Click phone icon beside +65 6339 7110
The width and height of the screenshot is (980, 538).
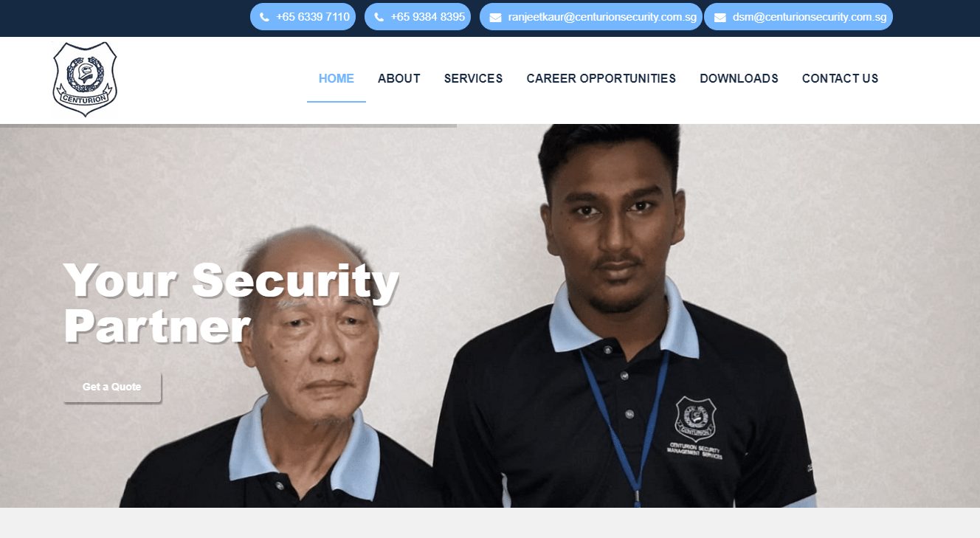click(264, 17)
